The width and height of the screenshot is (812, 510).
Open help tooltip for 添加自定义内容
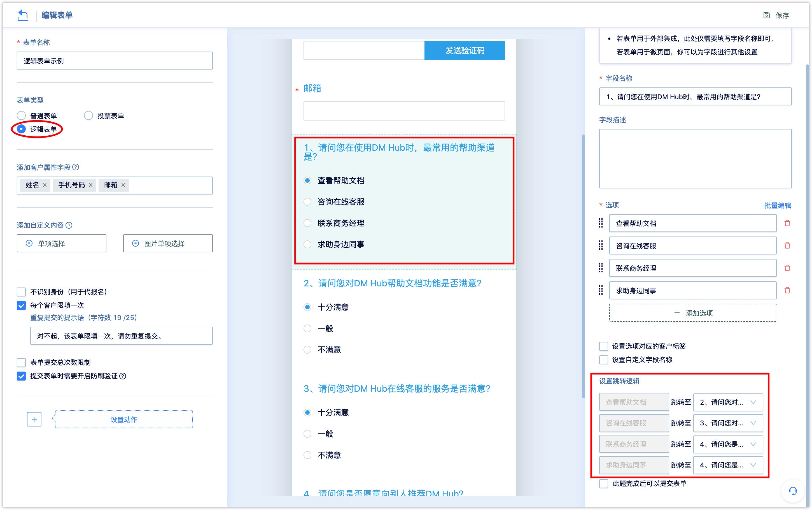pos(69,225)
